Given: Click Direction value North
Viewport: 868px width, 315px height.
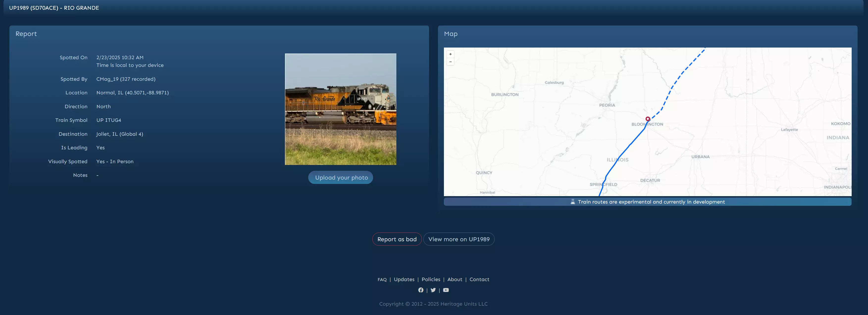Looking at the screenshot, I should coord(103,106).
